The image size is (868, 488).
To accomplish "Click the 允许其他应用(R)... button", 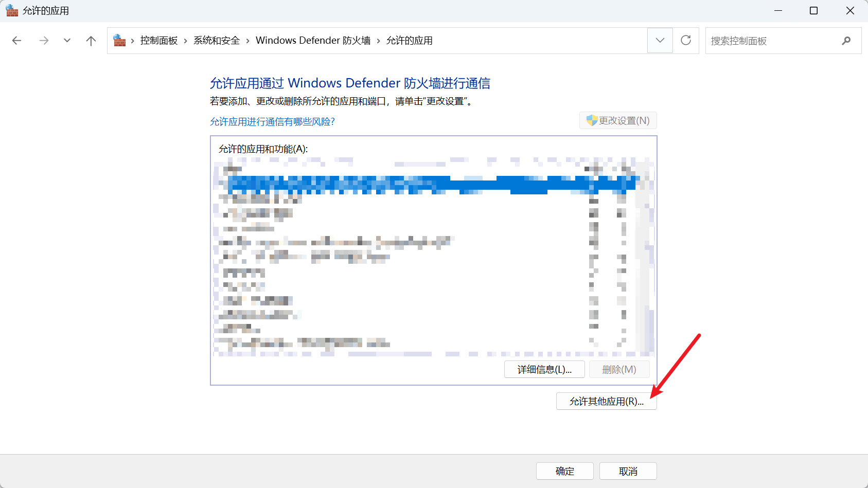I will click(x=606, y=402).
